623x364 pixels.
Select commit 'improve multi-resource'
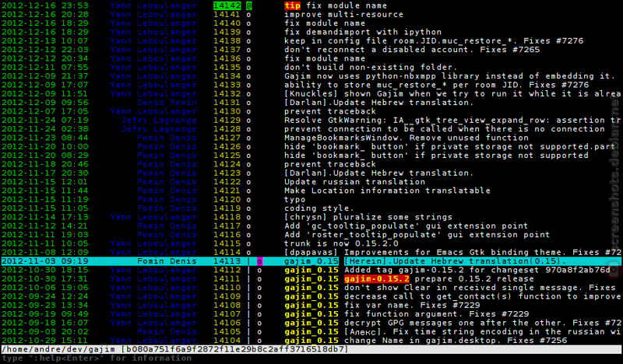(x=343, y=14)
